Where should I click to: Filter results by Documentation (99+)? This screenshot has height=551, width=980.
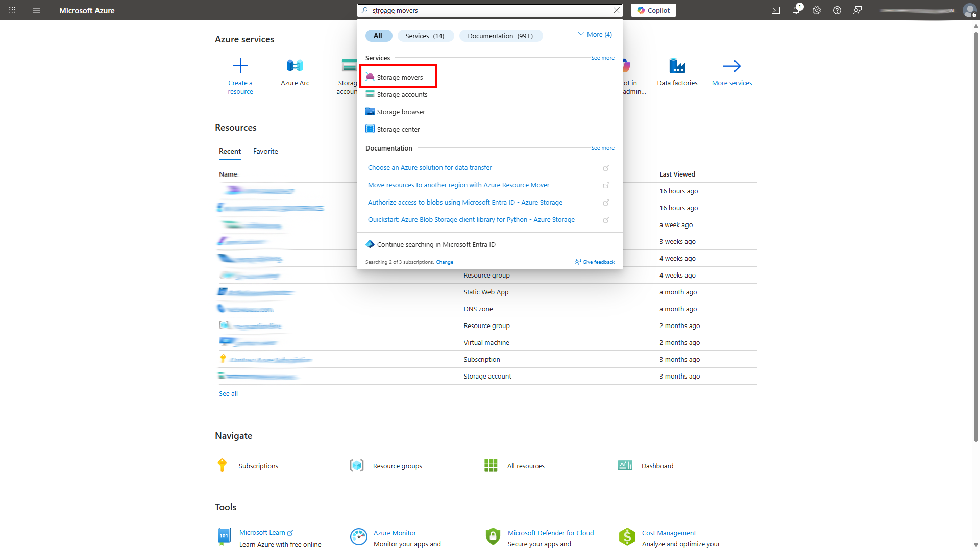coord(501,36)
